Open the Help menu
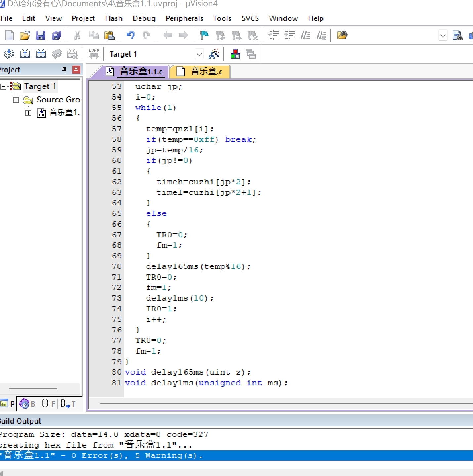This screenshot has width=473, height=476. [x=316, y=18]
